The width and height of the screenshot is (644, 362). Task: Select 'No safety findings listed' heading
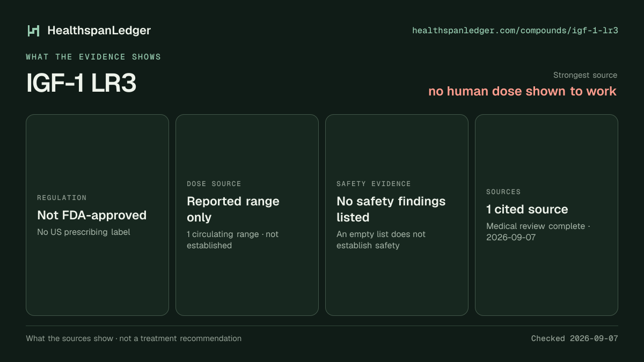pyautogui.click(x=391, y=209)
